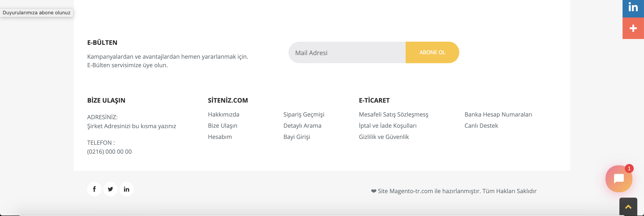Screen dimensions: 644x216
Task: Jump to top with the arrow icon
Action: (628, 207)
